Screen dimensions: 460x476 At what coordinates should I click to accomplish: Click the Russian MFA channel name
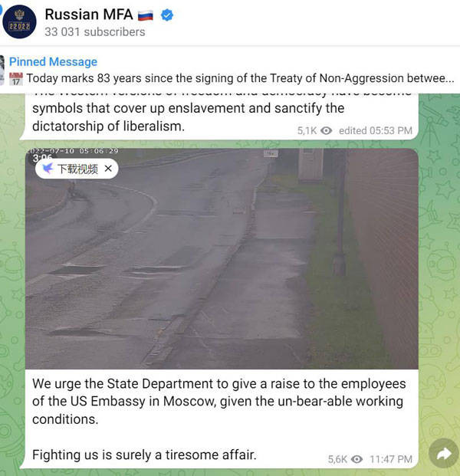pos(89,15)
